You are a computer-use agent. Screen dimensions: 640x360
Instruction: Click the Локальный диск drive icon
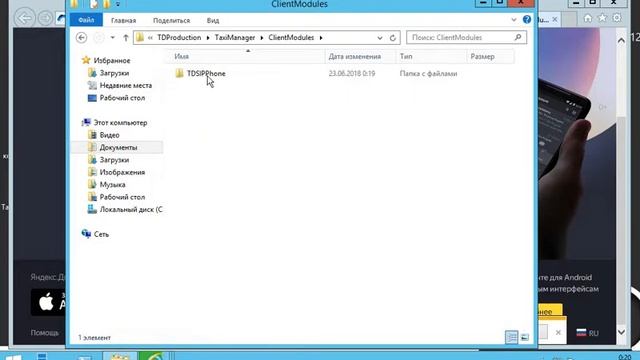[x=92, y=209]
